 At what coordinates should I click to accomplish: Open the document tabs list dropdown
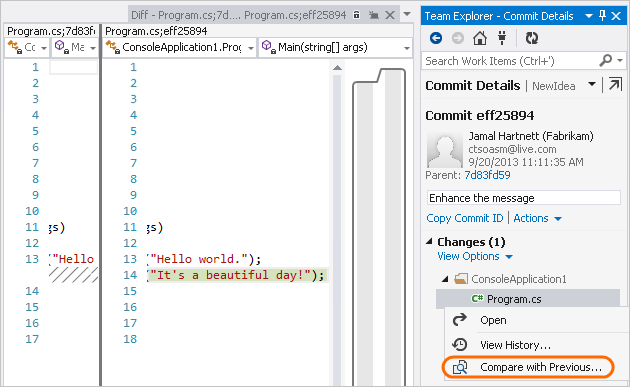tap(407, 14)
